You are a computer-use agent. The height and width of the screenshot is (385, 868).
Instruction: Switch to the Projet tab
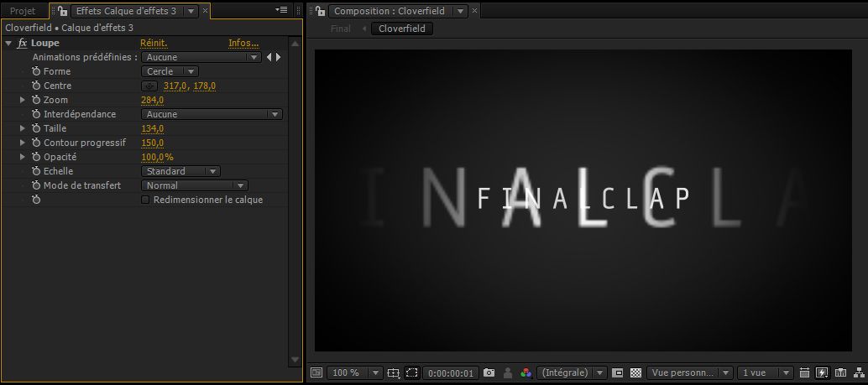click(x=23, y=11)
